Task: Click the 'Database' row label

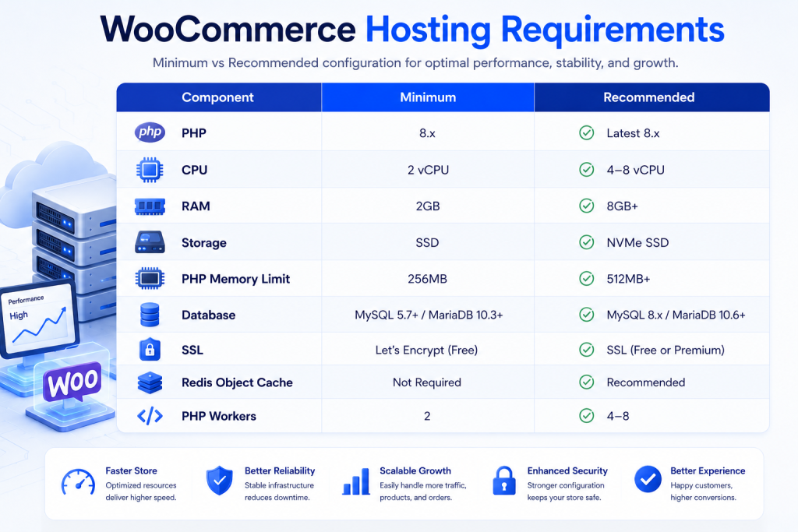Action: click(x=208, y=315)
